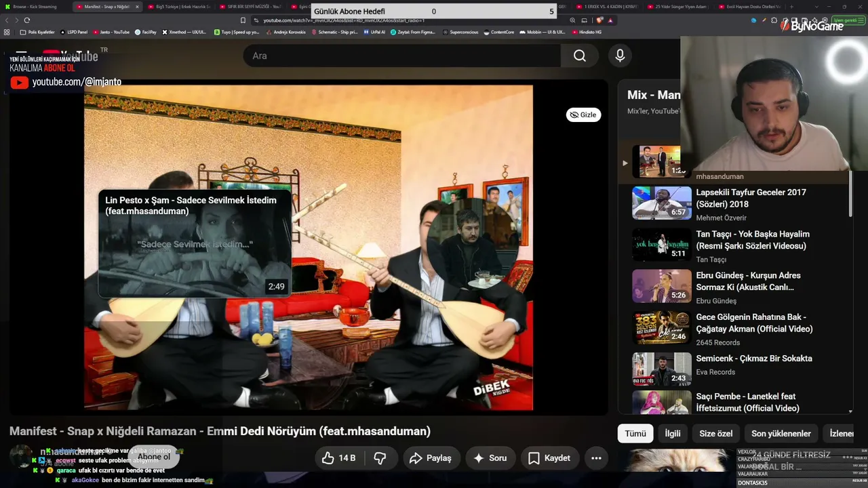Open Polis Kıyafetler bookmark folder
868x488 pixels.
click(37, 32)
